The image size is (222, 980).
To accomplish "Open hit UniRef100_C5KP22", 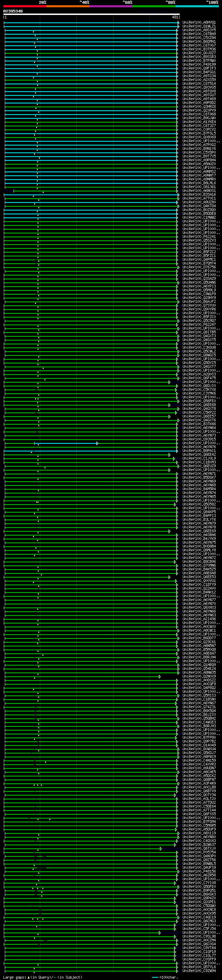I will [199, 412].
